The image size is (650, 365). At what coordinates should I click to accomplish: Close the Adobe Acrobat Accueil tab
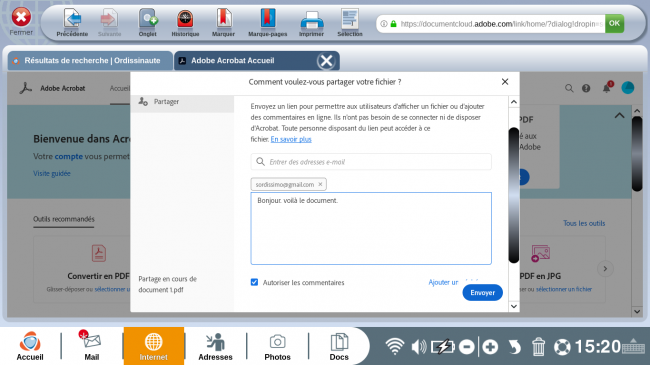(x=326, y=61)
